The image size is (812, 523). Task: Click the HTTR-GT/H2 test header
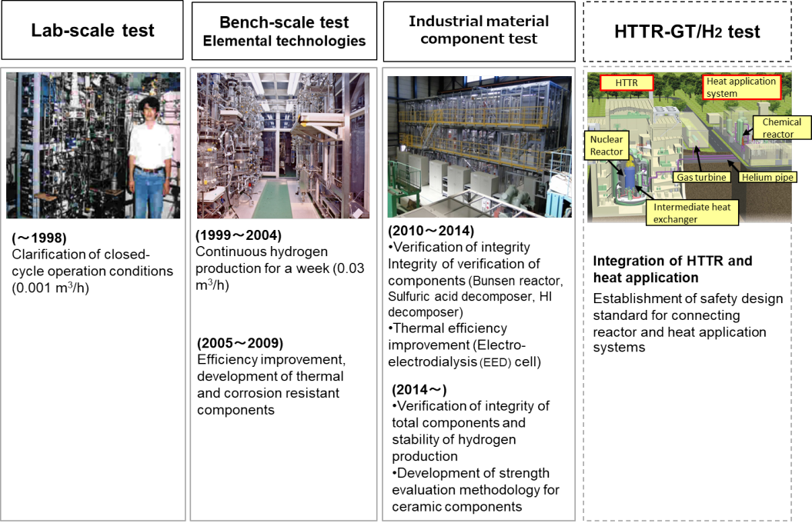pyautogui.click(x=687, y=32)
